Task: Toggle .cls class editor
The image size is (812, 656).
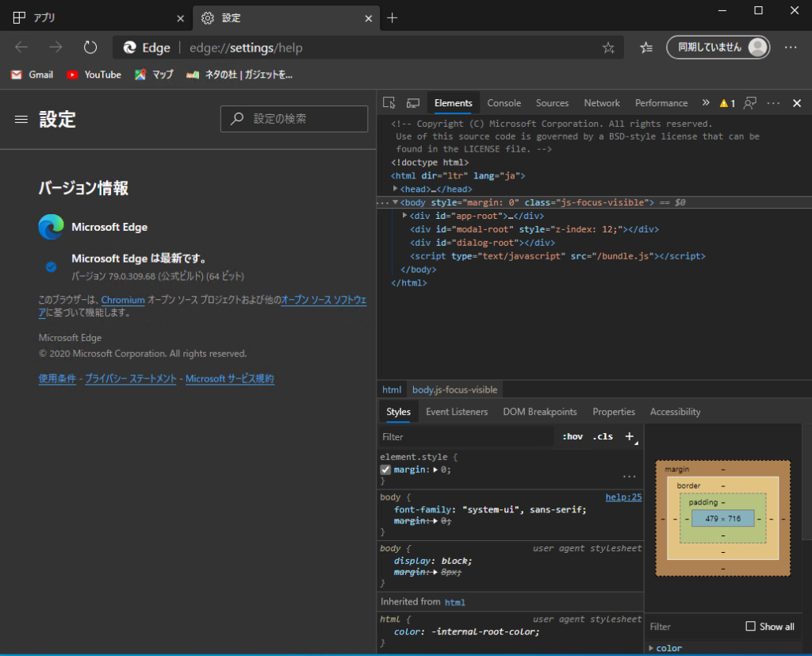Action: tap(603, 436)
